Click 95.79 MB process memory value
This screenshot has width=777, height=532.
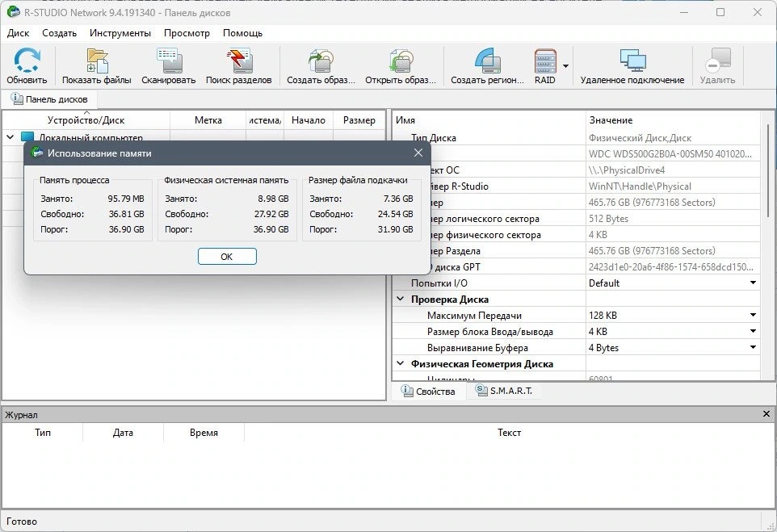click(x=126, y=199)
